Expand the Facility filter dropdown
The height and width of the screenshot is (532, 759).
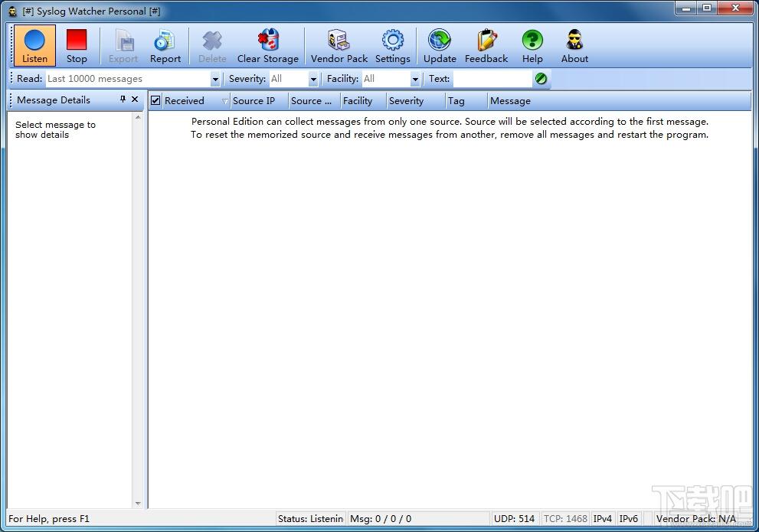(x=415, y=79)
